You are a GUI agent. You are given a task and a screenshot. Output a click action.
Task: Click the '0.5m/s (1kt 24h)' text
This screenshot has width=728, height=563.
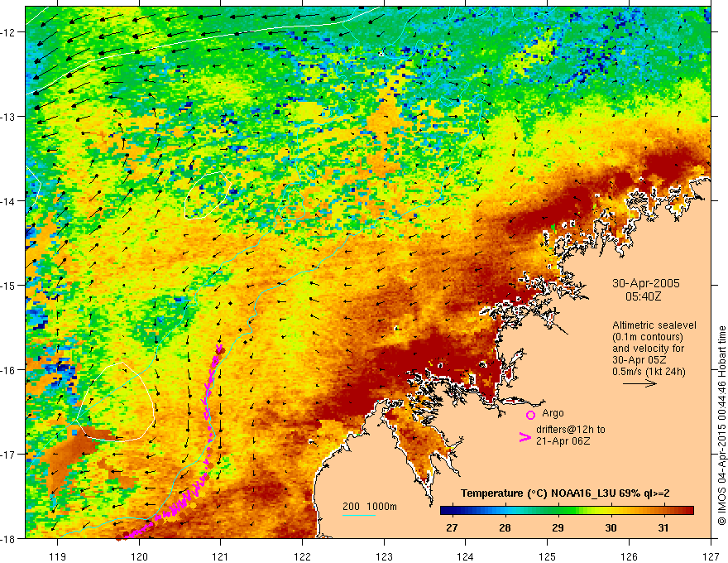(649, 372)
